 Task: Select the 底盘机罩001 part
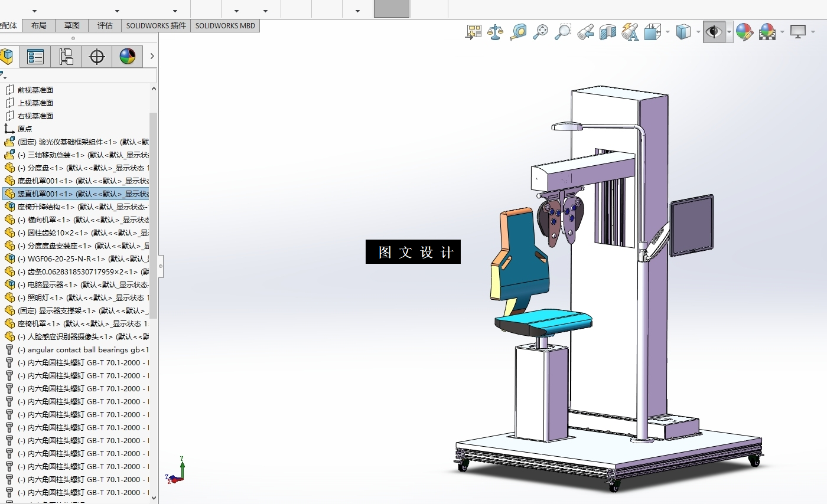point(76,181)
